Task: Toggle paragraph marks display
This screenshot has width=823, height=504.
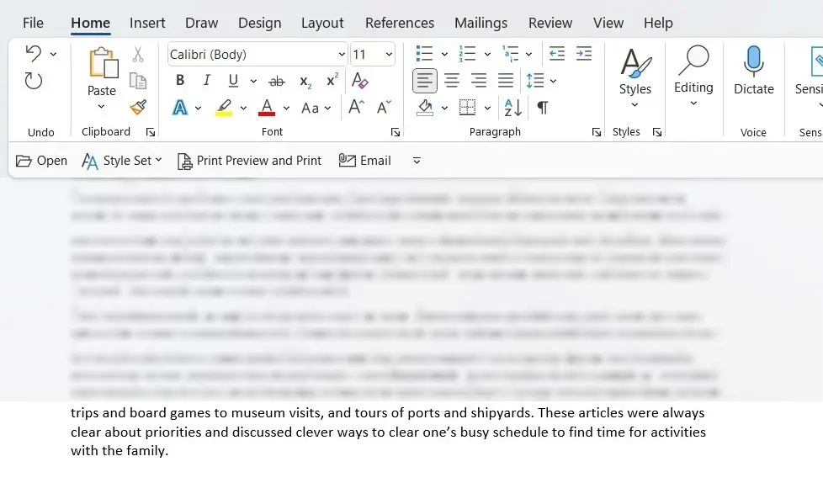Action: (543, 108)
